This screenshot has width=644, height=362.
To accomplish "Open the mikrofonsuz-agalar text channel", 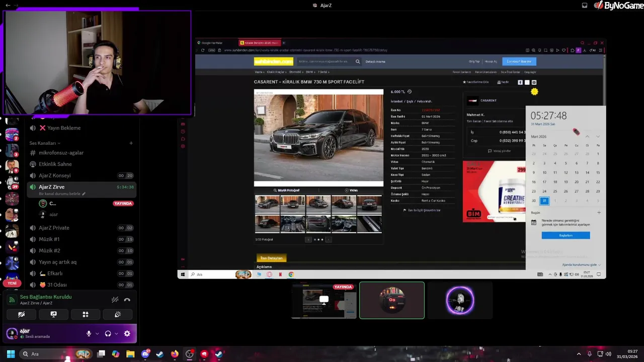I will [x=81, y=153].
